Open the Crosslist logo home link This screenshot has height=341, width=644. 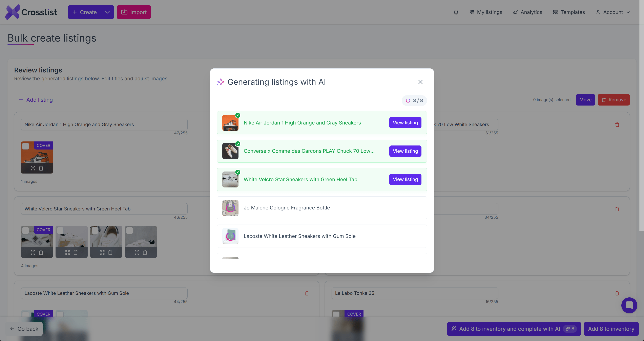click(31, 12)
